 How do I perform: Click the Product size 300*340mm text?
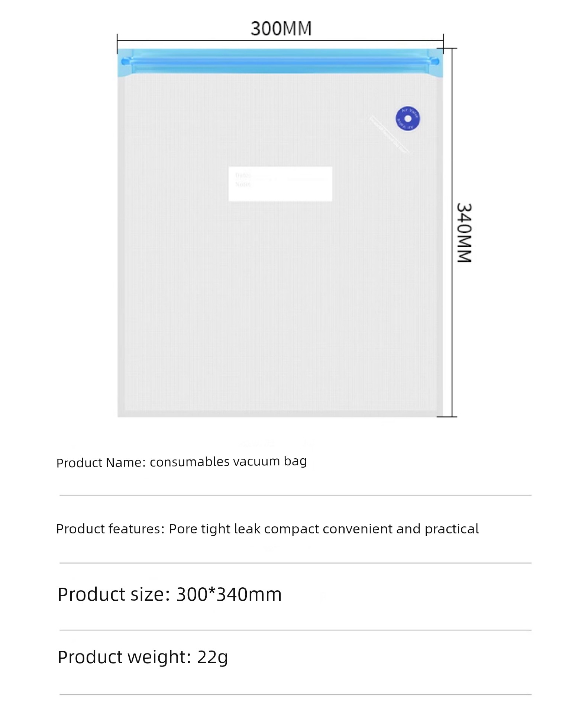coord(169,594)
